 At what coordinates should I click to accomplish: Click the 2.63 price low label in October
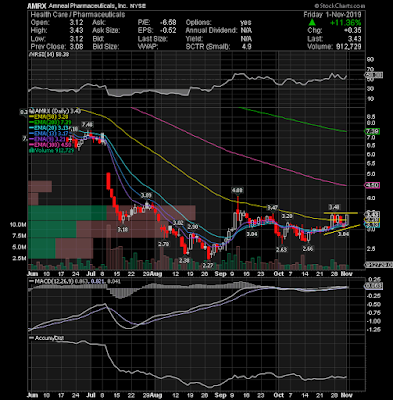tap(282, 249)
